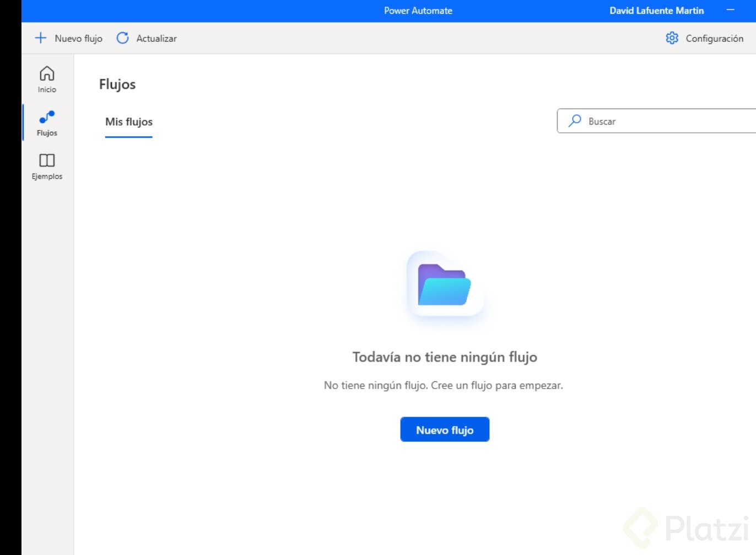756x555 pixels.
Task: Minimize the Power Automate window
Action: [x=731, y=10]
